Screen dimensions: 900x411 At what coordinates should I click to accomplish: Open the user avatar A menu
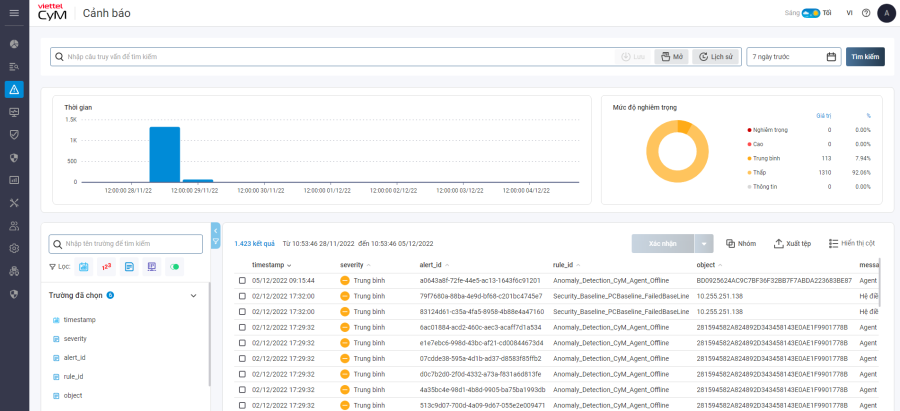point(886,13)
